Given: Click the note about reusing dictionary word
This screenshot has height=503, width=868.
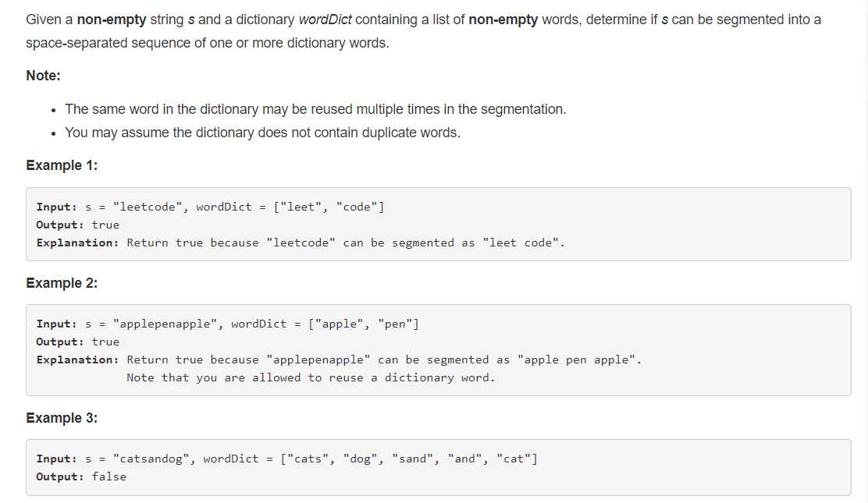Looking at the screenshot, I should 311,377.
